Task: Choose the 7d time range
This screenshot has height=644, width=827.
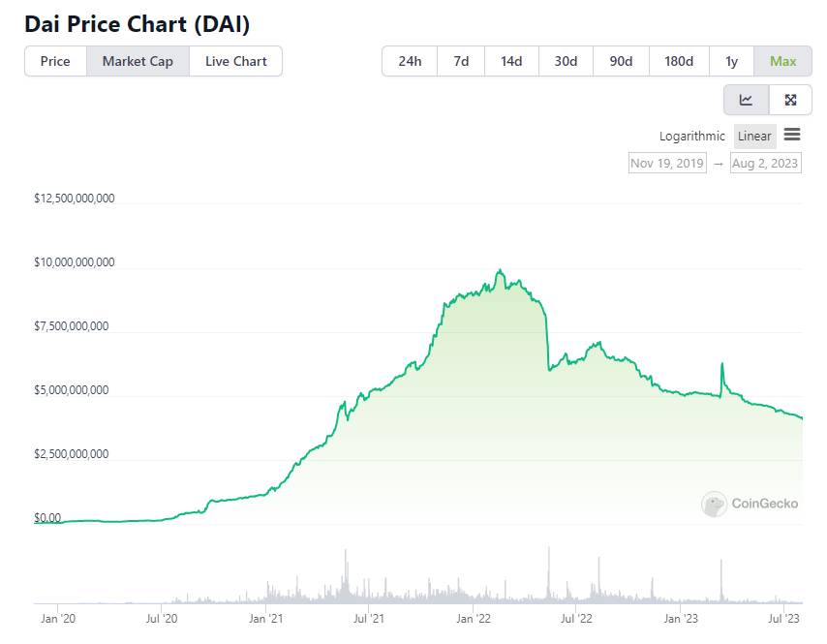Action: pos(461,61)
